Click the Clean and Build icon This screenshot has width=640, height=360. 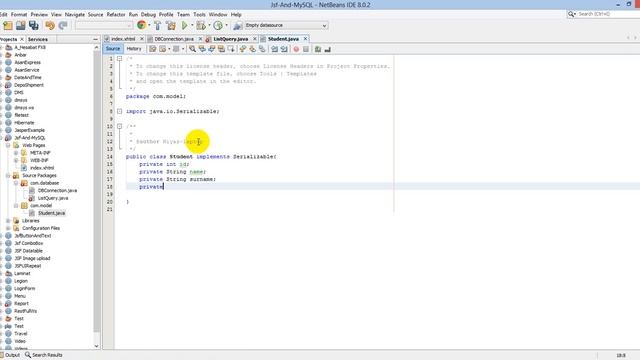pyautogui.click(x=171, y=25)
